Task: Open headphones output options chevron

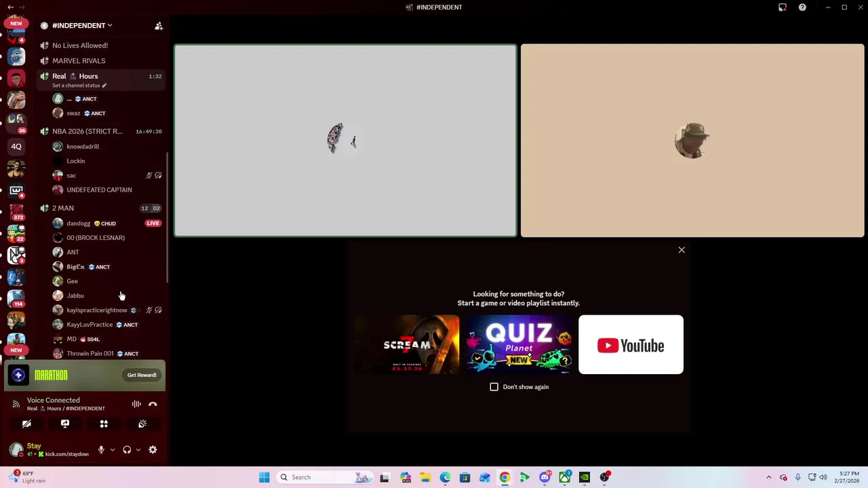Action: [x=138, y=449]
